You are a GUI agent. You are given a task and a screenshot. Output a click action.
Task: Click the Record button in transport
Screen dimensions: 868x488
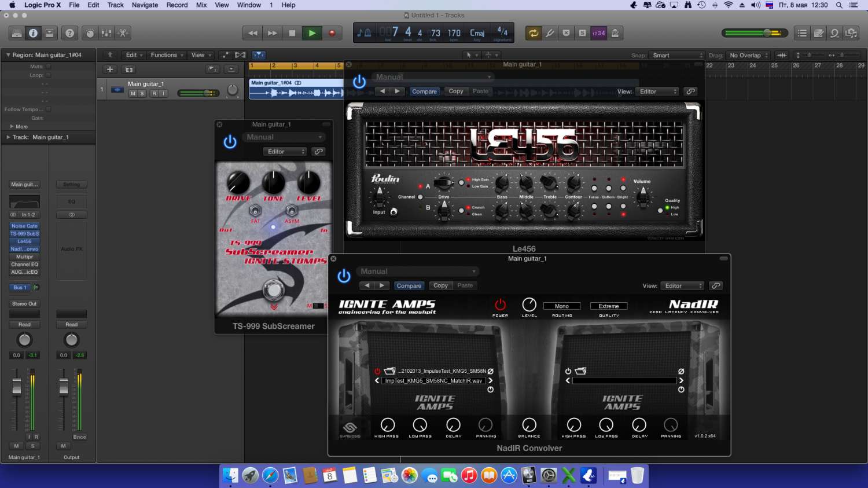332,33
